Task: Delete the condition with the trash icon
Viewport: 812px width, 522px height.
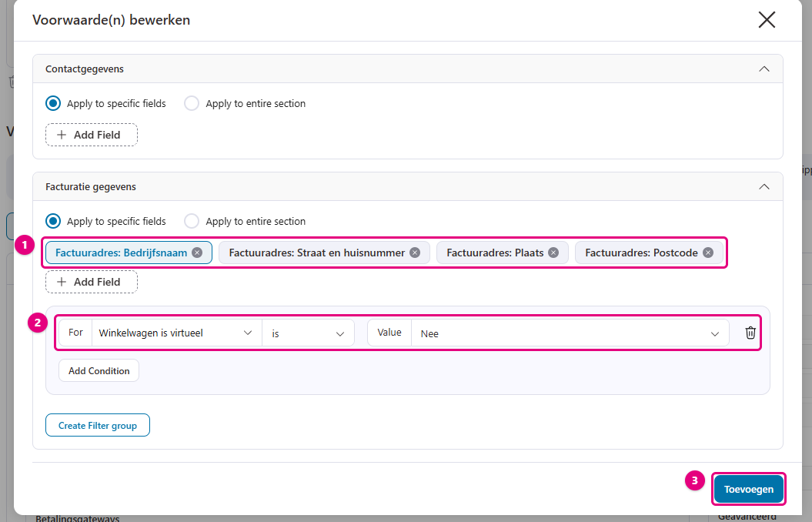Action: click(750, 333)
